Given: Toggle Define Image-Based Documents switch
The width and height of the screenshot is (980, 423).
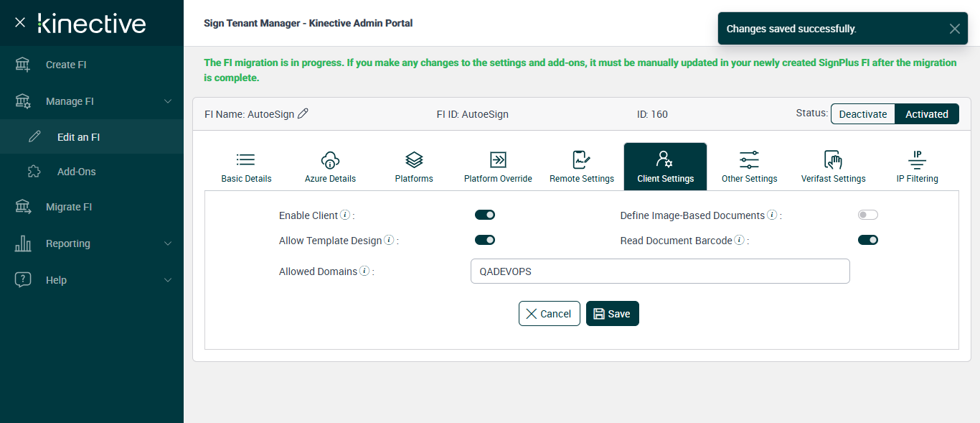Looking at the screenshot, I should point(868,215).
